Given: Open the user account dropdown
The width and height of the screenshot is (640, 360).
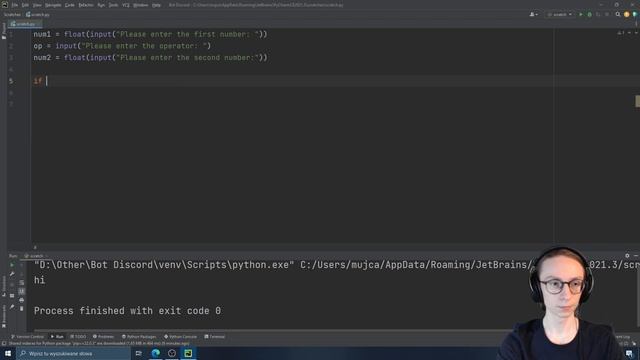Looking at the screenshot, I should point(533,14).
